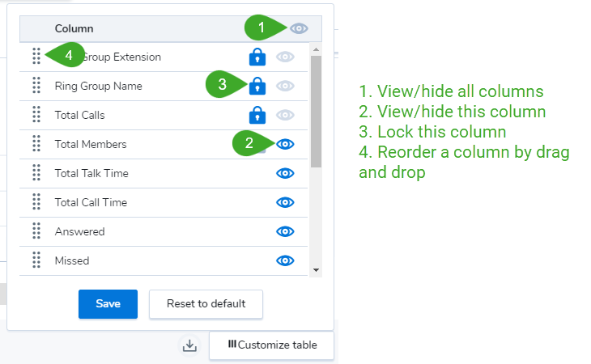Click the drag handle of Ring Group Name
The height and width of the screenshot is (364, 591).
36,86
